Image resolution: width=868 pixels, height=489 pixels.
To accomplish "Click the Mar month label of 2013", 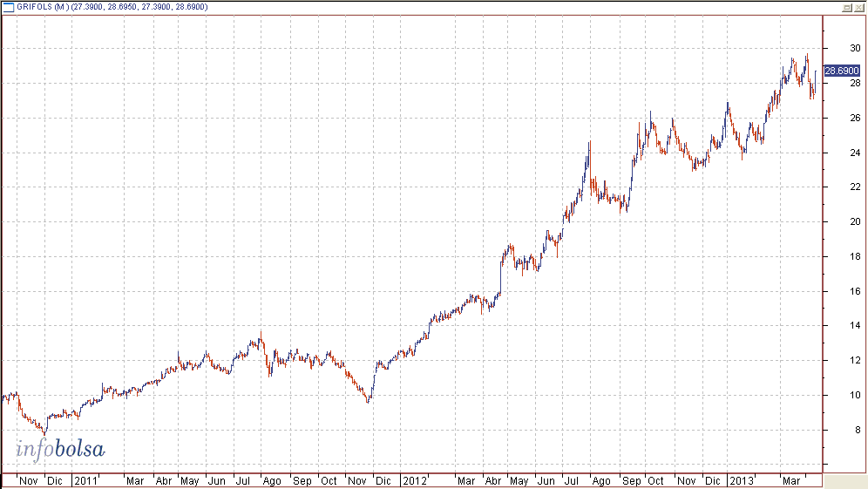I will [791, 480].
